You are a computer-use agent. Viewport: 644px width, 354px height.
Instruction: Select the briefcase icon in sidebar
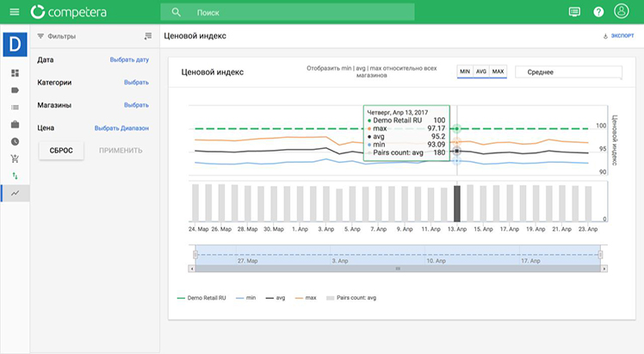pyautogui.click(x=15, y=124)
